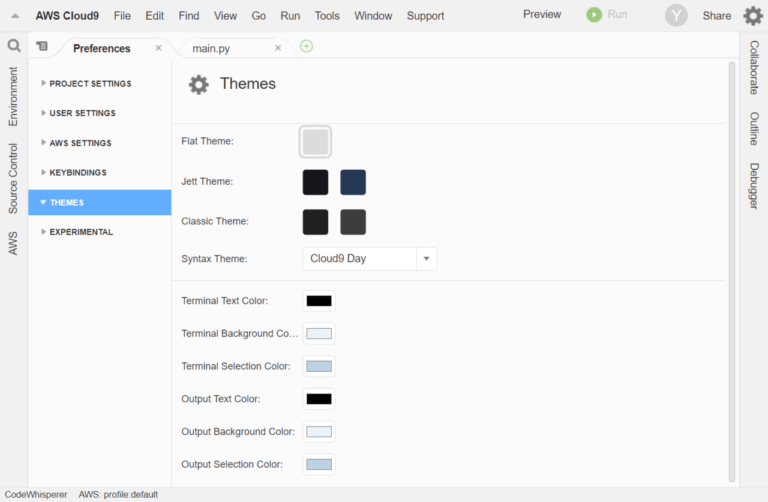
Task: Pick the Terminal Text Color swatch
Action: [x=319, y=301]
